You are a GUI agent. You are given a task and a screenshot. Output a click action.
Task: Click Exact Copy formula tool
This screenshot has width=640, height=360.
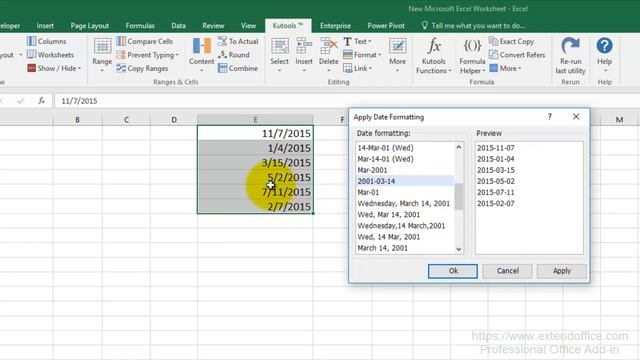(511, 41)
